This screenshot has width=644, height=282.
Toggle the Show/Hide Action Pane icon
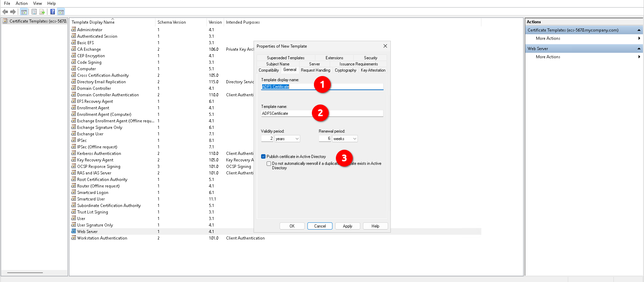click(x=61, y=12)
